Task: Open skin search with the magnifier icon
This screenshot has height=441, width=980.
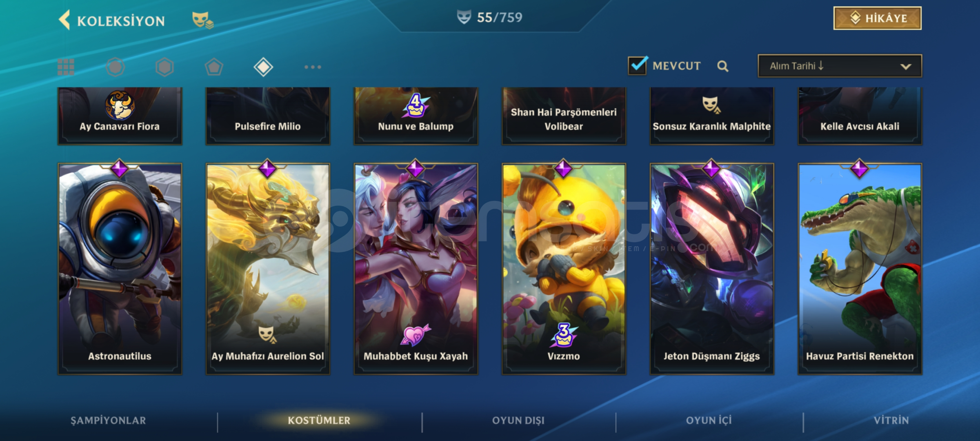Action: pyautogui.click(x=722, y=66)
